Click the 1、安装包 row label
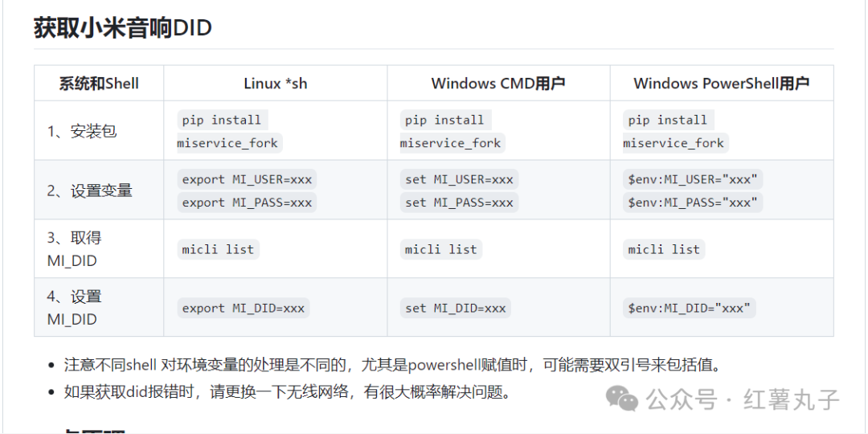868x434 pixels. pyautogui.click(x=82, y=131)
